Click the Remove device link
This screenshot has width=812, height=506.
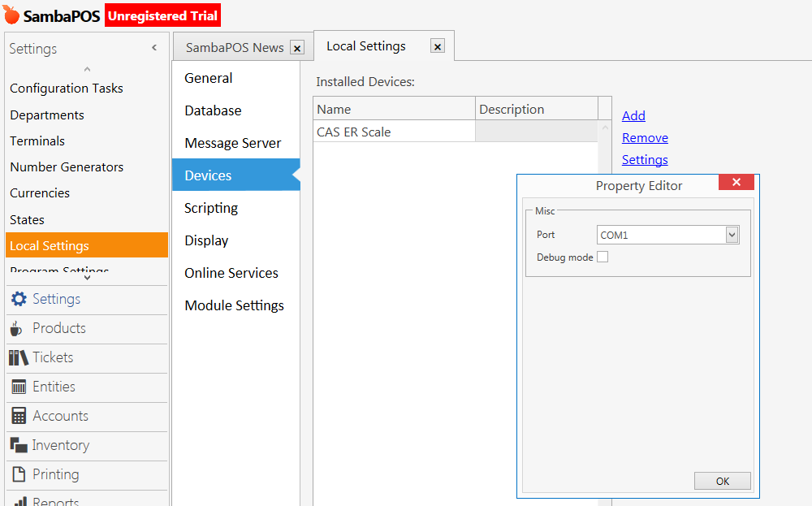pyautogui.click(x=645, y=138)
